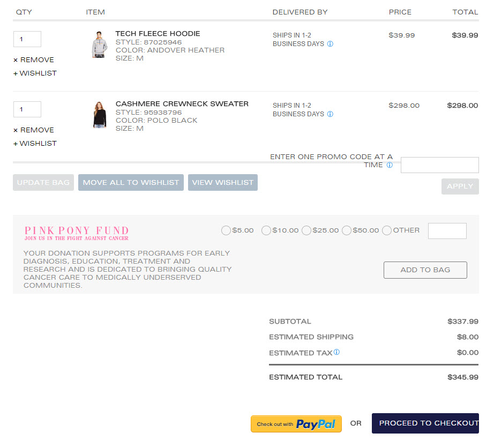Screen dimensions: 494x448
Task: Click the Update Bag button
Action: coord(43,182)
